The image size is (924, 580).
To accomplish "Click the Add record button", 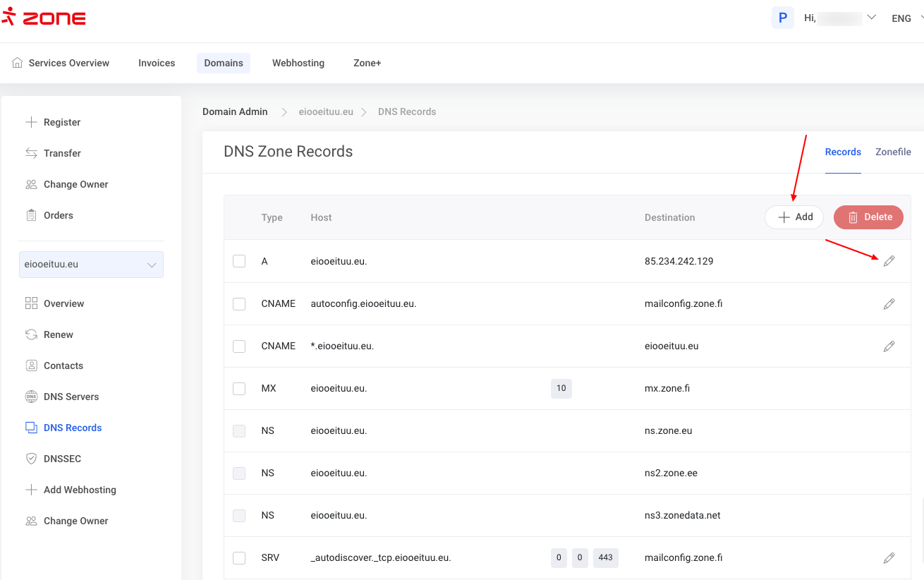I will pyautogui.click(x=794, y=217).
